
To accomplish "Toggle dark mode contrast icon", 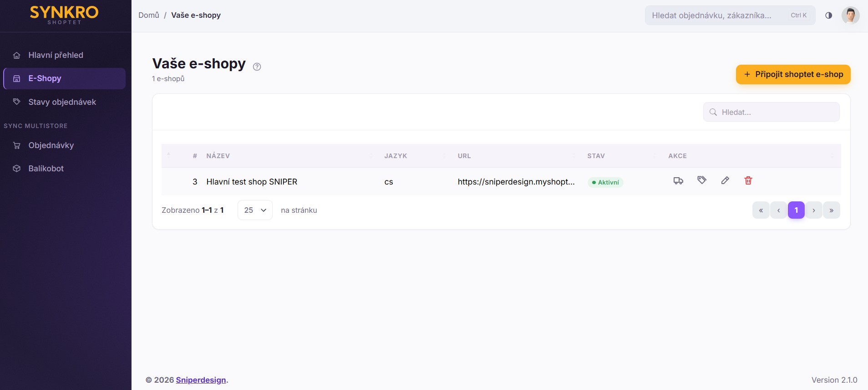I will (x=829, y=15).
